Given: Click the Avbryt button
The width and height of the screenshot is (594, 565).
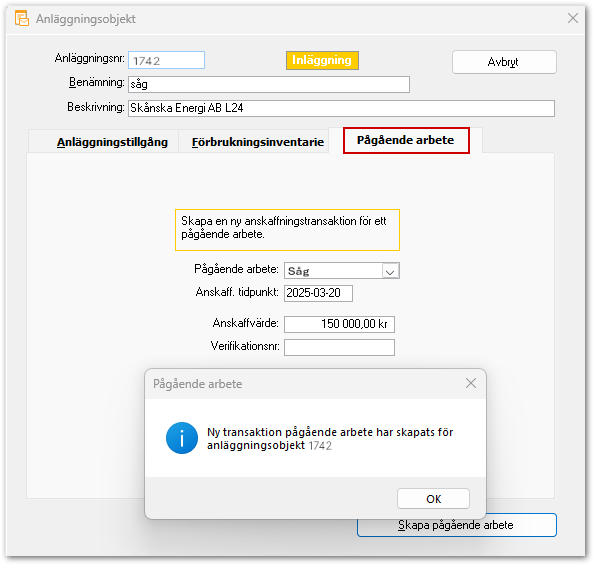Looking at the screenshot, I should tap(504, 62).
